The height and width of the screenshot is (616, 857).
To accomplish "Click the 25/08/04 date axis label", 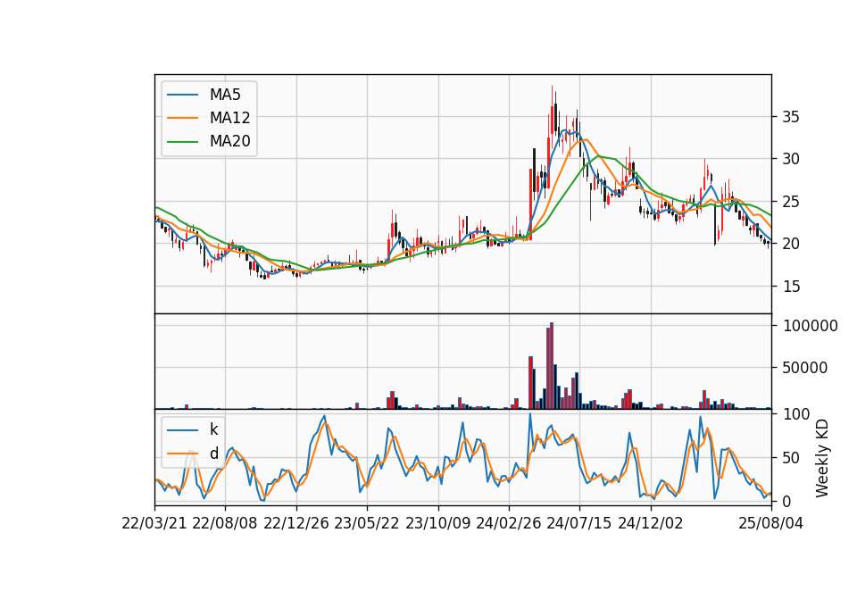I will 771,523.
